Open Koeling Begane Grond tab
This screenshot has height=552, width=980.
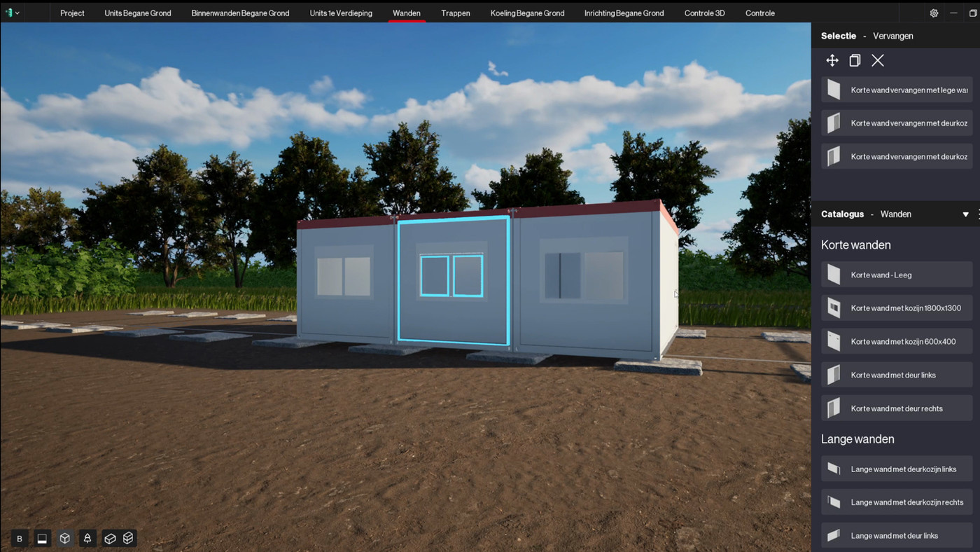(527, 13)
